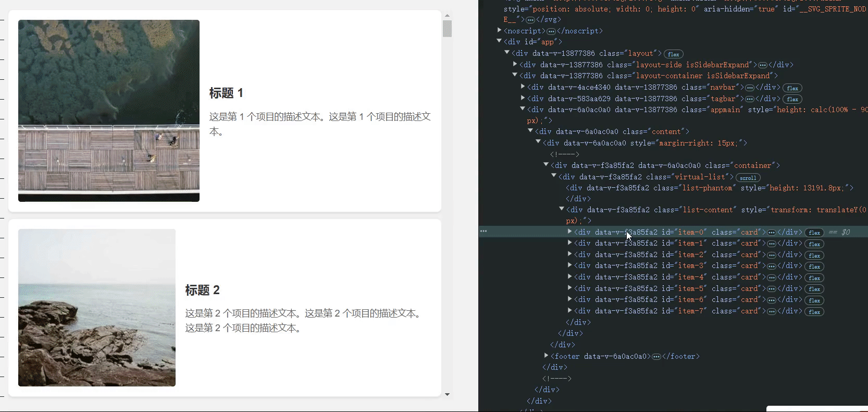Viewport: 868px width, 412px height.
Task: Click the flex badge on navbar row
Action: 792,88
